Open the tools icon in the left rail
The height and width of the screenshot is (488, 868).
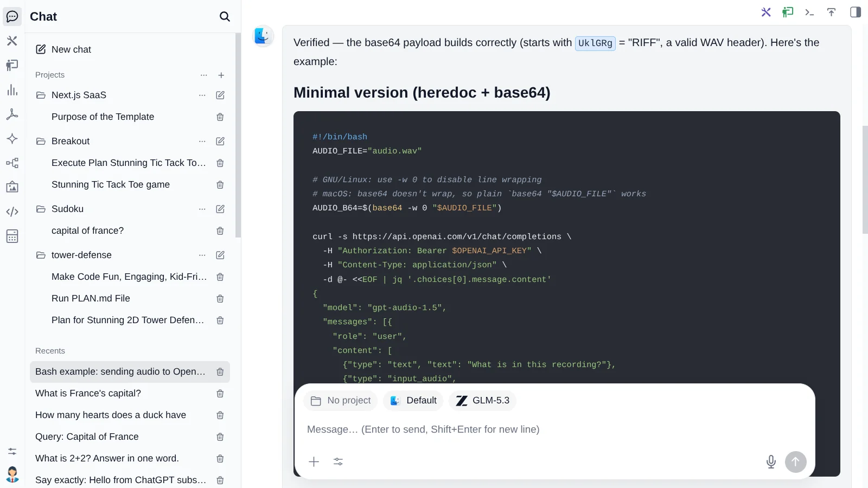click(12, 41)
